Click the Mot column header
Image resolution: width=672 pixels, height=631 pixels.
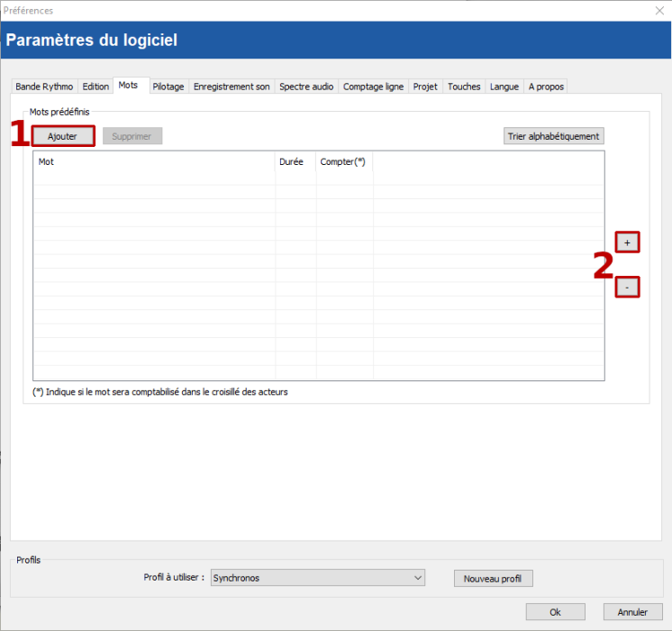click(153, 162)
